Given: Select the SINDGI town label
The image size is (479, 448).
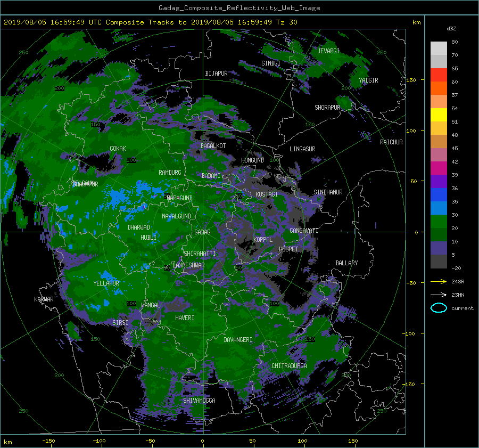Looking at the screenshot, I should pos(271,63).
